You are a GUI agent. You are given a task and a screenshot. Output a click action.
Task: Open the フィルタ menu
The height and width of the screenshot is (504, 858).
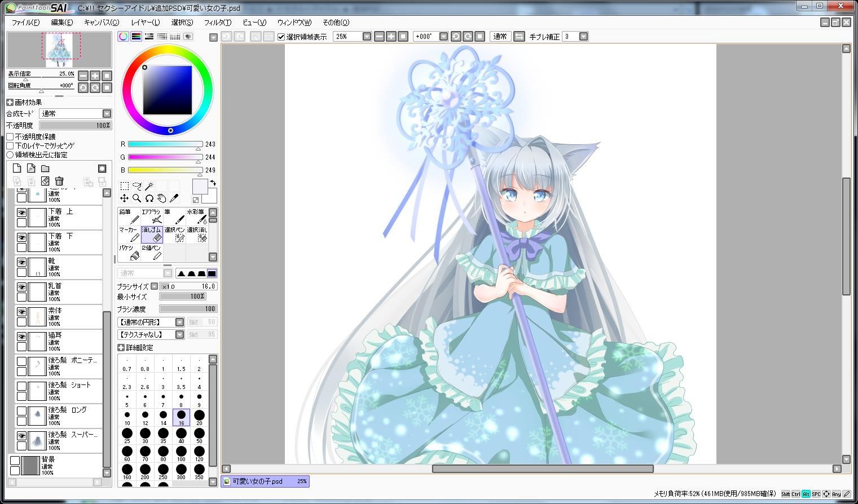pyautogui.click(x=217, y=23)
